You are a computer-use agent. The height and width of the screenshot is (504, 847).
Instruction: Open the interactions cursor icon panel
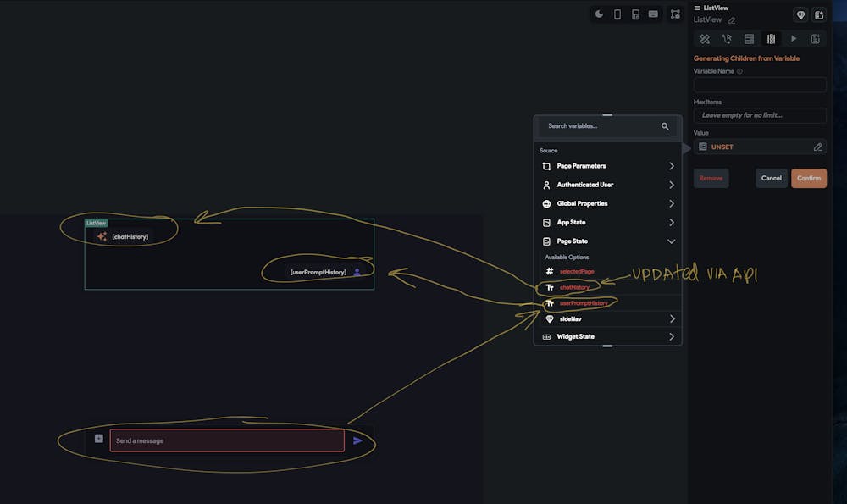coord(726,39)
